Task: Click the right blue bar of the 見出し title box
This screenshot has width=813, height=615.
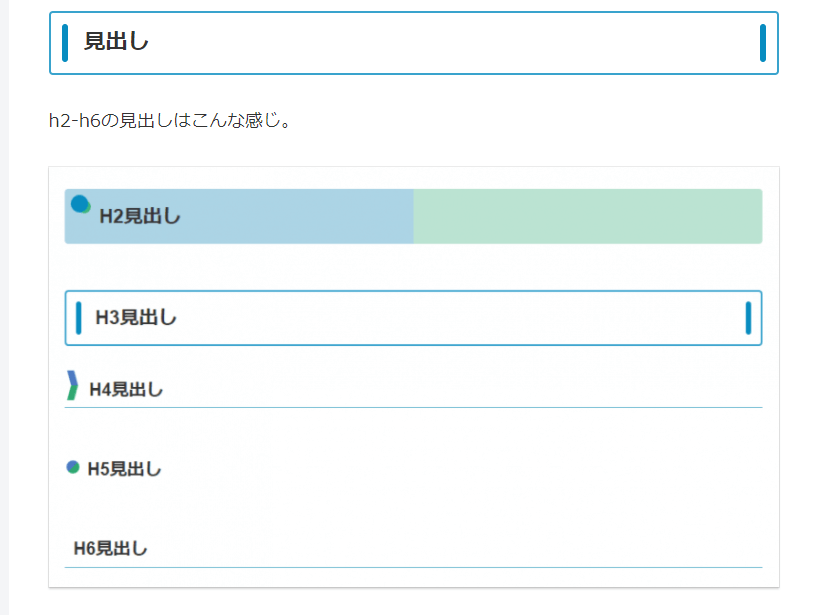Action: pos(763,42)
